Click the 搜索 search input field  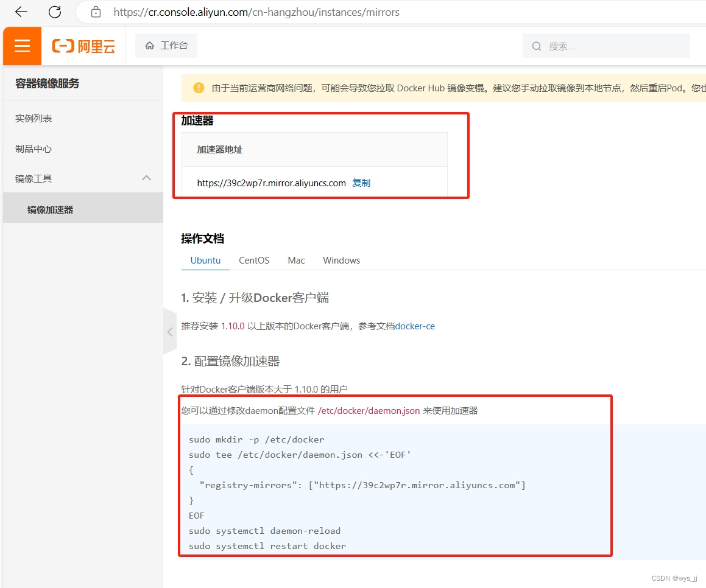coord(606,46)
